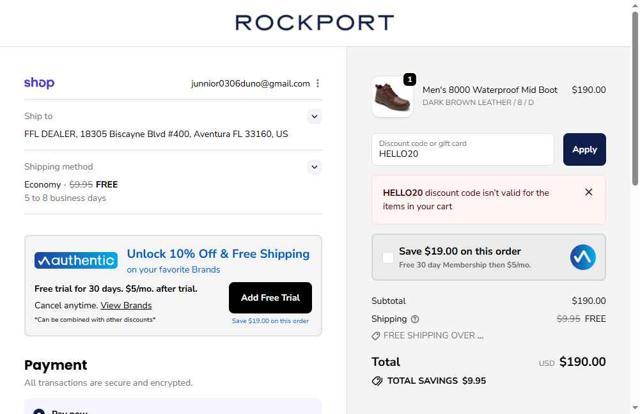640x414 pixels.
Task: Expand the Shipping method section
Action: (x=314, y=167)
